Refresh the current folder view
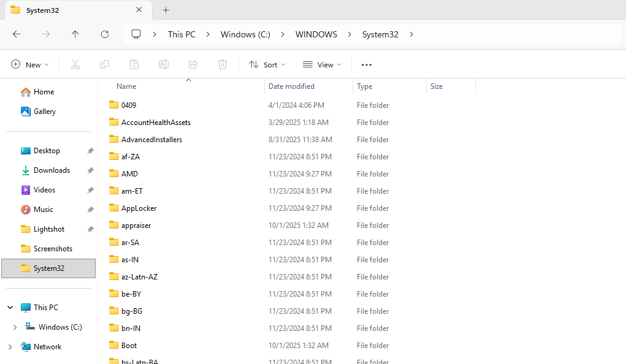626x364 pixels. [x=105, y=34]
